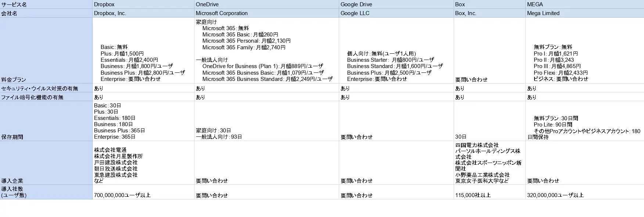Click the Dropbox service name cell
Screen dimensions: 644x217
[143, 4]
